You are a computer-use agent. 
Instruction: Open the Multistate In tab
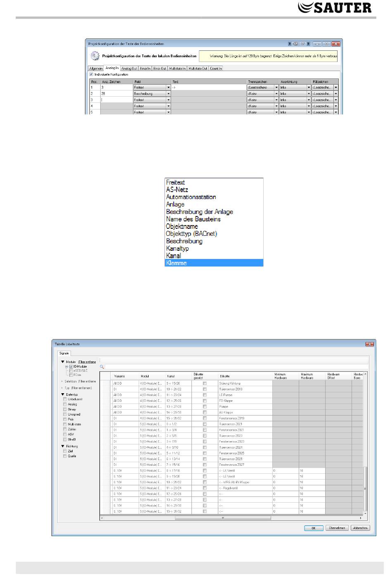click(x=177, y=68)
